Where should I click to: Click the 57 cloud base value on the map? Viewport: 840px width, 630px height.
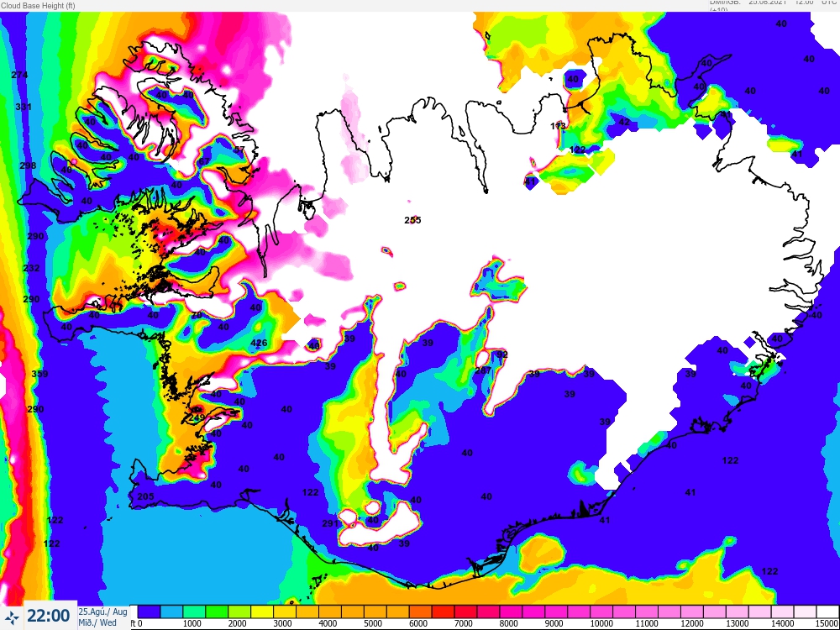coord(239,150)
